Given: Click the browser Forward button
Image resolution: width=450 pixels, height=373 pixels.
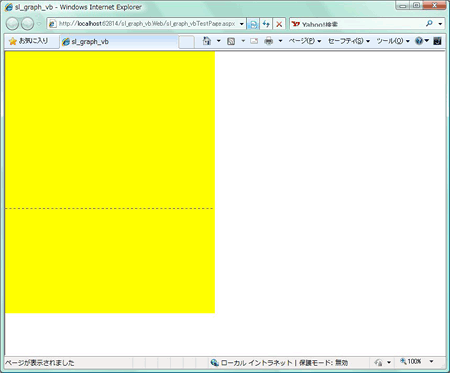Looking at the screenshot, I should pos(27,24).
